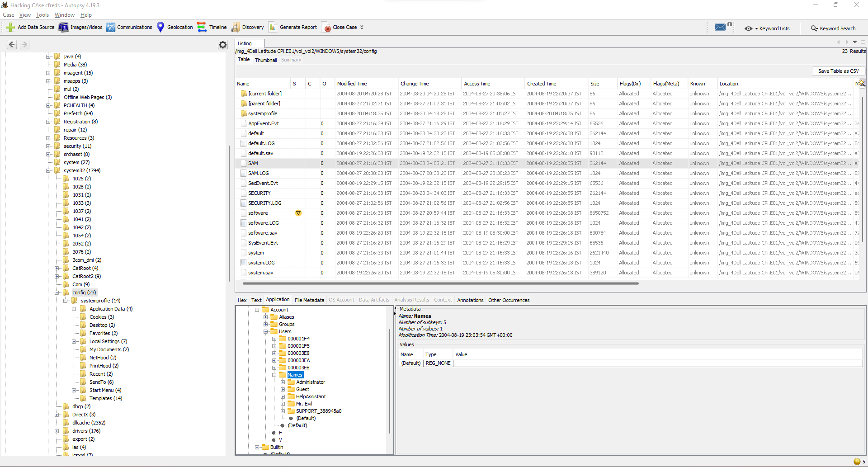Open the Tools menu

[x=42, y=15]
